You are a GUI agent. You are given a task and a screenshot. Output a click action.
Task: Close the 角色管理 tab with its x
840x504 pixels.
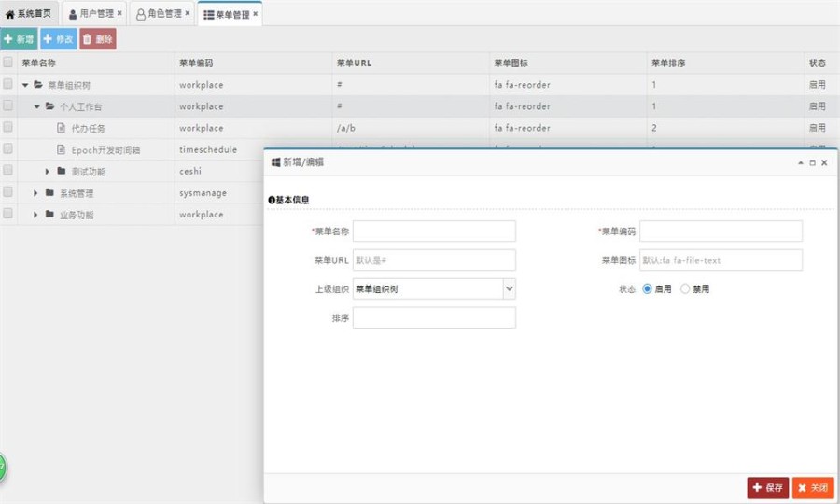coord(187,14)
